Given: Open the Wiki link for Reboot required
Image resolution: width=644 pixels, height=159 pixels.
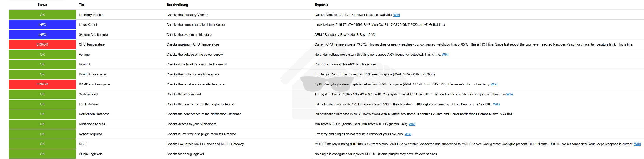Looking at the screenshot, I should 408,134.
